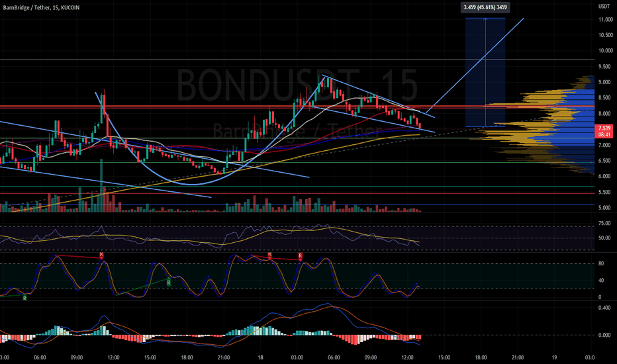This screenshot has height=364, width=617.
Task: Click the 10.000 price axis label
Action: click(606, 50)
